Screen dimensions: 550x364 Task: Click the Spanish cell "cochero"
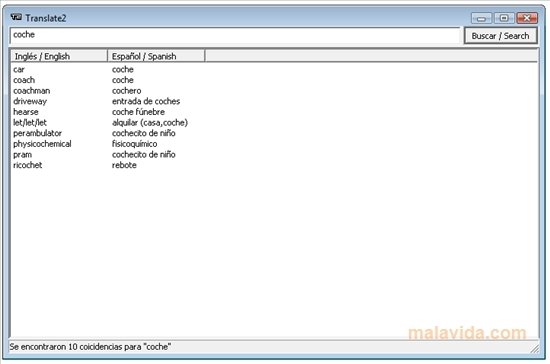(x=127, y=91)
